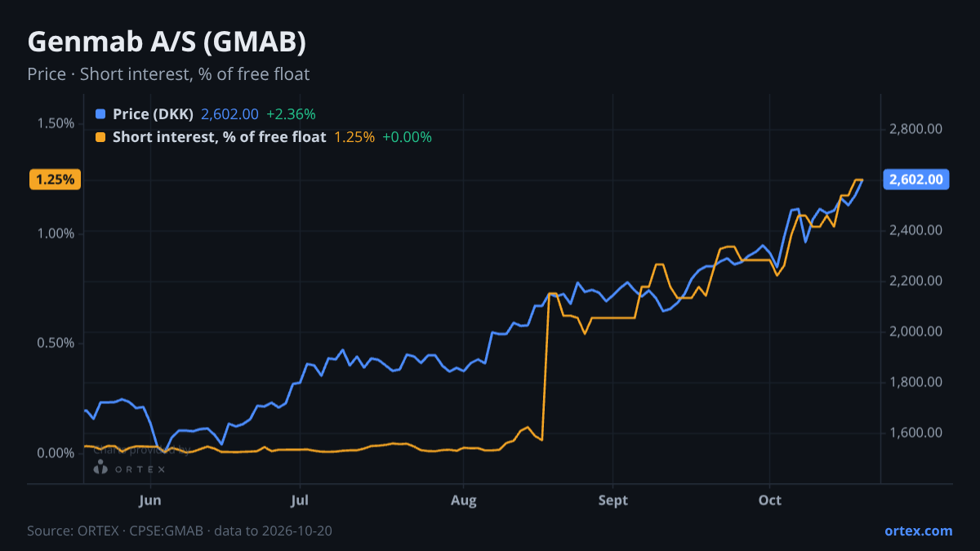Screen dimensions: 980x551
Task: Open the ortex.com link
Action: click(x=918, y=531)
